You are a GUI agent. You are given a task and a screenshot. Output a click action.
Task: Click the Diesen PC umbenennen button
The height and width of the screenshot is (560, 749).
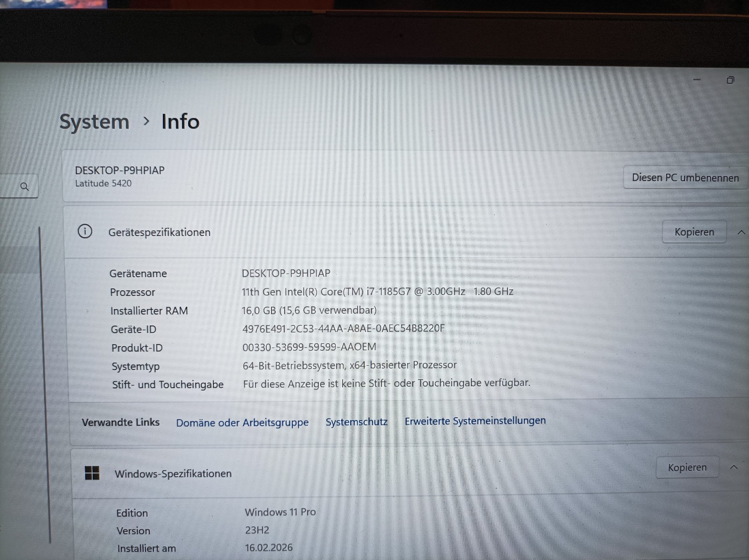[x=685, y=177]
